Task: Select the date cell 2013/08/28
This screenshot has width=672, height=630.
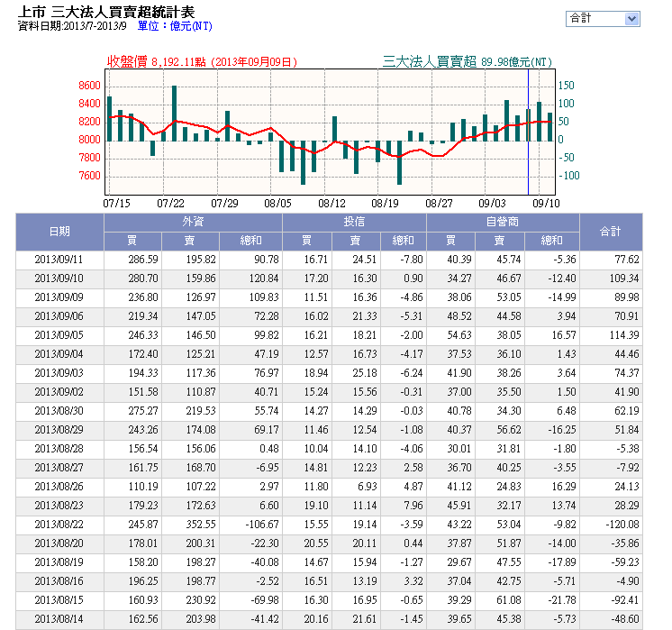Action: [x=59, y=449]
